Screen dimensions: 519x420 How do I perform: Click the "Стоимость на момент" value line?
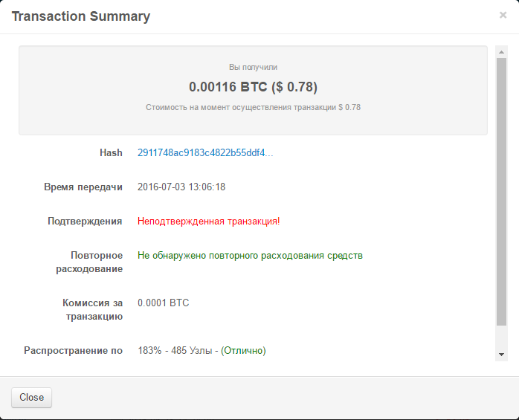click(x=253, y=107)
